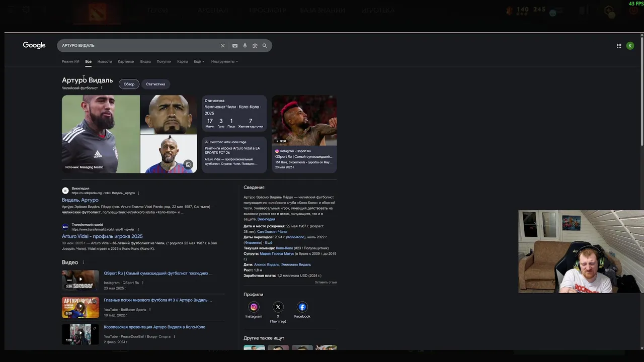Viewport: 644px width, 362px height.
Task: Switch to the Картинки tab
Action: tap(126, 61)
